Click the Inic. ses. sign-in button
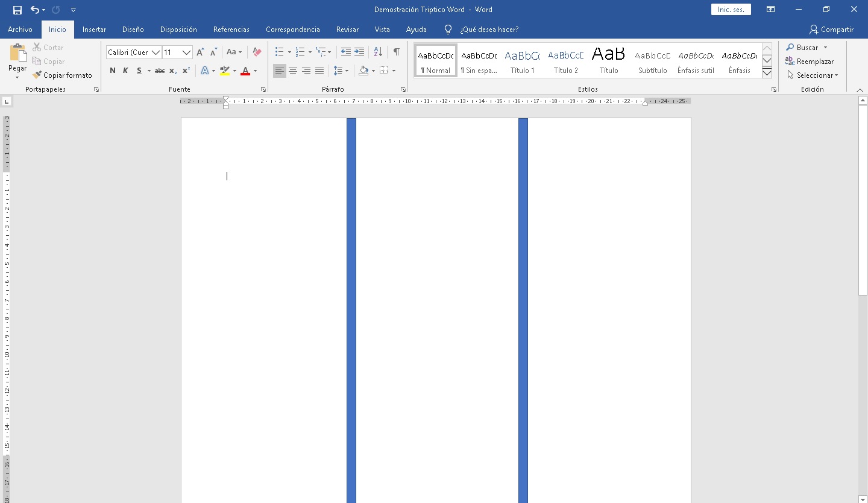Viewport: 868px width, 503px height. tap(731, 10)
